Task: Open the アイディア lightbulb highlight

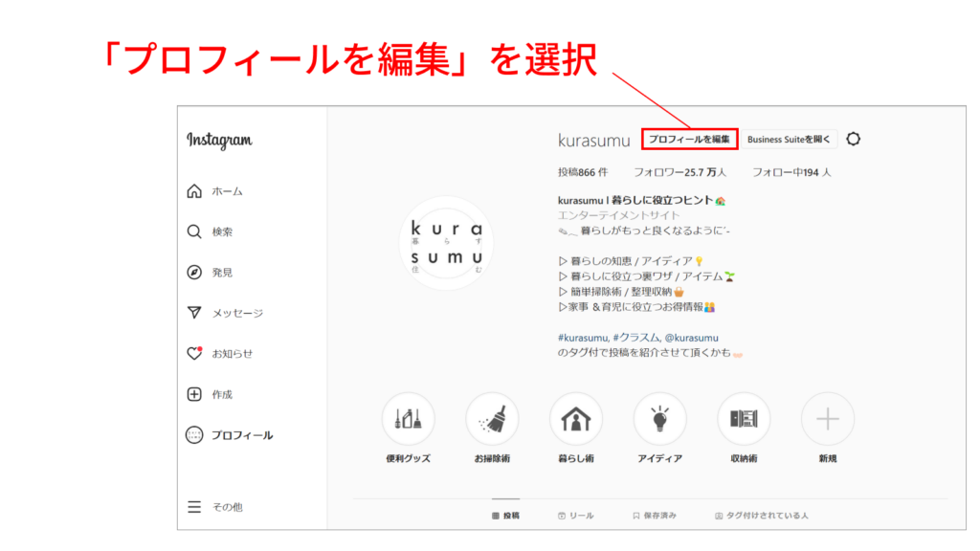Action: pos(659,419)
